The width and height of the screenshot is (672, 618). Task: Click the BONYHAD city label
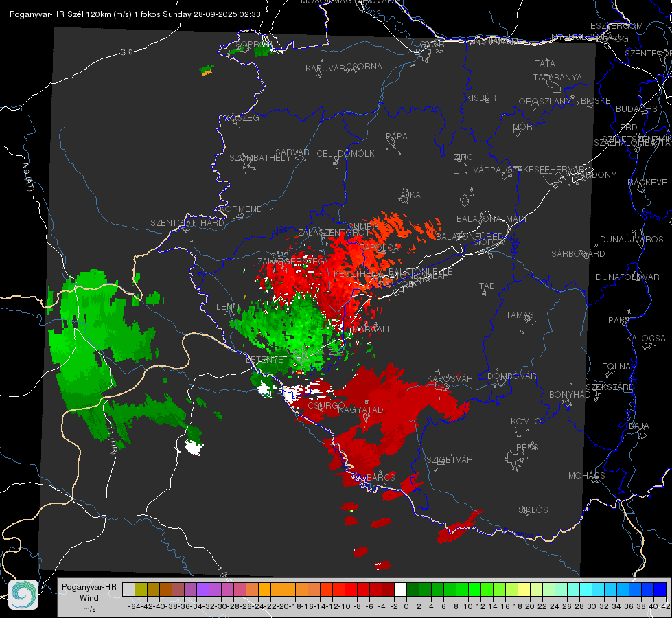[570, 395]
